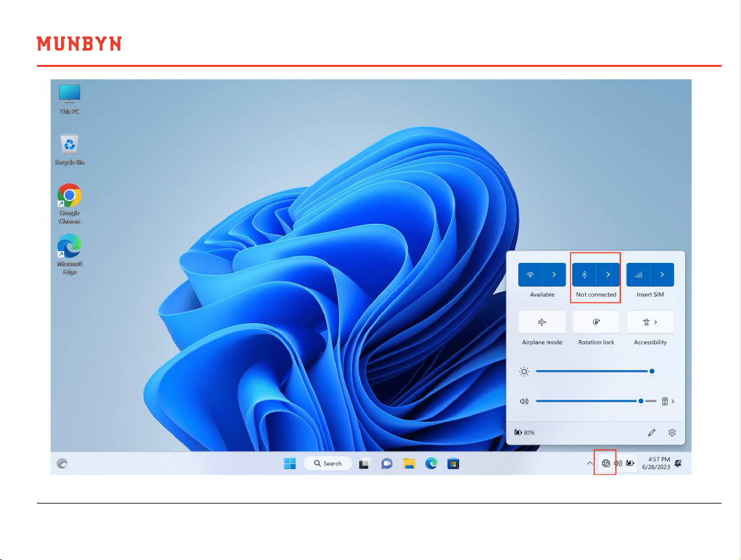Image resolution: width=741 pixels, height=560 pixels.
Task: Toggle Airplane mode
Action: (542, 322)
